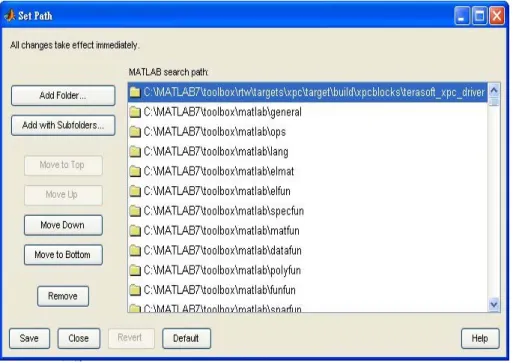Move selected path down one position
Image resolution: width=513 pixels, height=363 pixels.
(x=63, y=225)
